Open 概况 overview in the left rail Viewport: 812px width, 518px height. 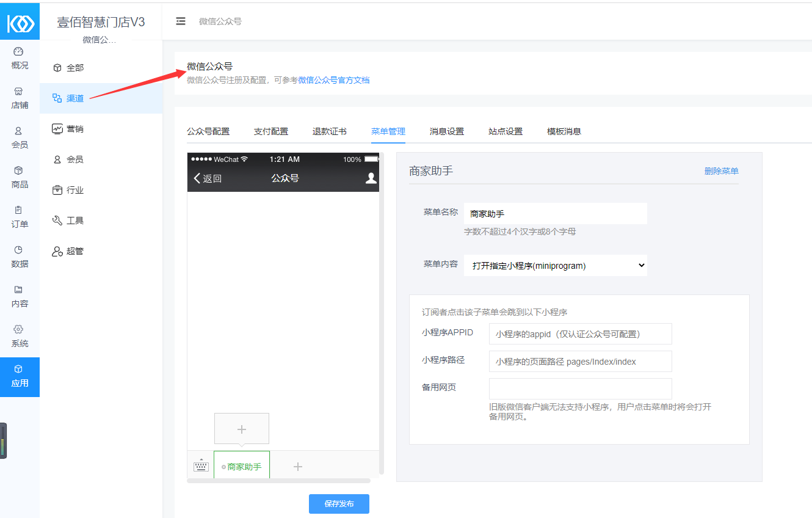click(20, 59)
